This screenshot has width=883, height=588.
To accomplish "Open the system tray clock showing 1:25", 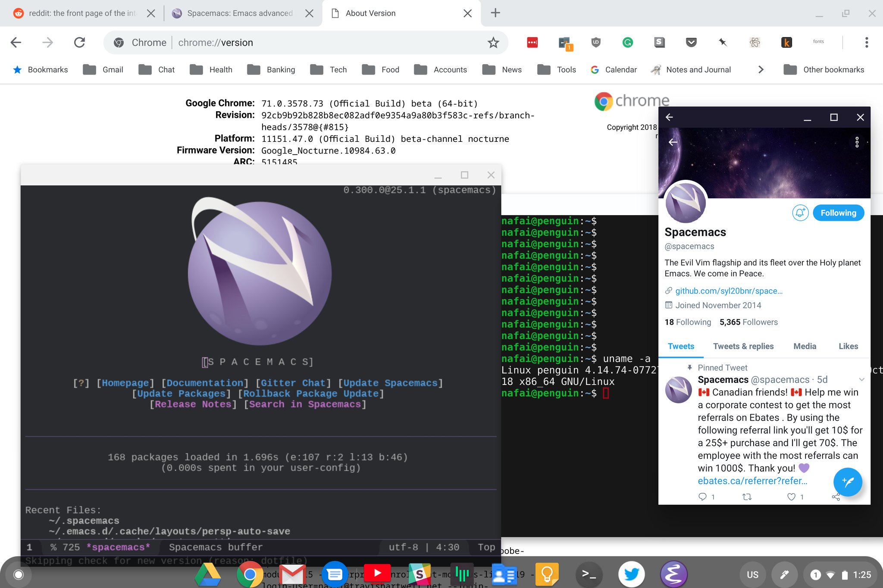I will pyautogui.click(x=862, y=575).
